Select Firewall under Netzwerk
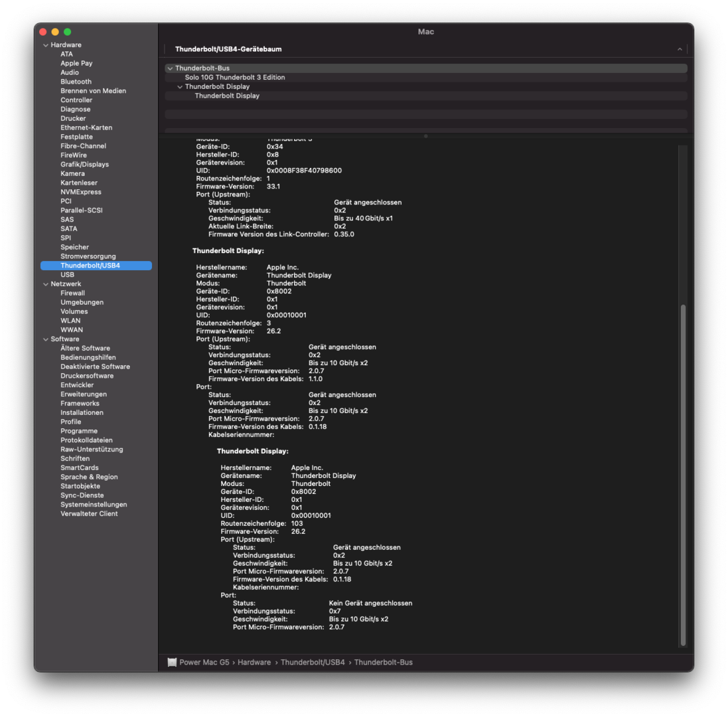The width and height of the screenshot is (728, 717). point(72,293)
